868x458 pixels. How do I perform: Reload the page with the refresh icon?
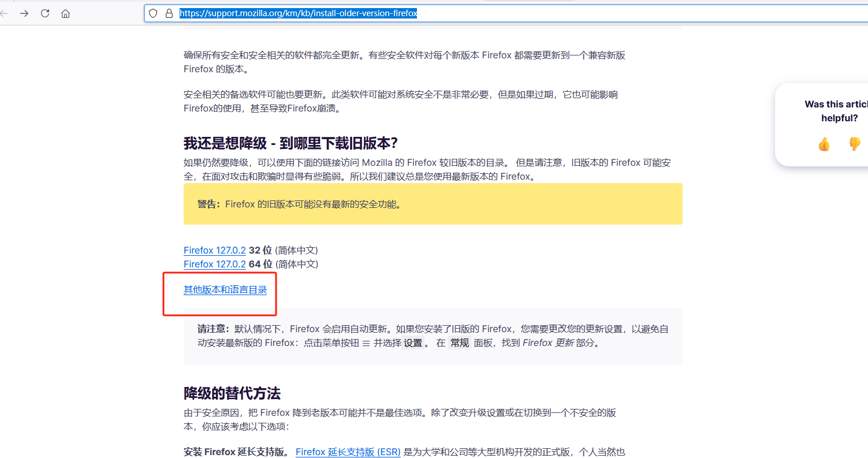(45, 13)
